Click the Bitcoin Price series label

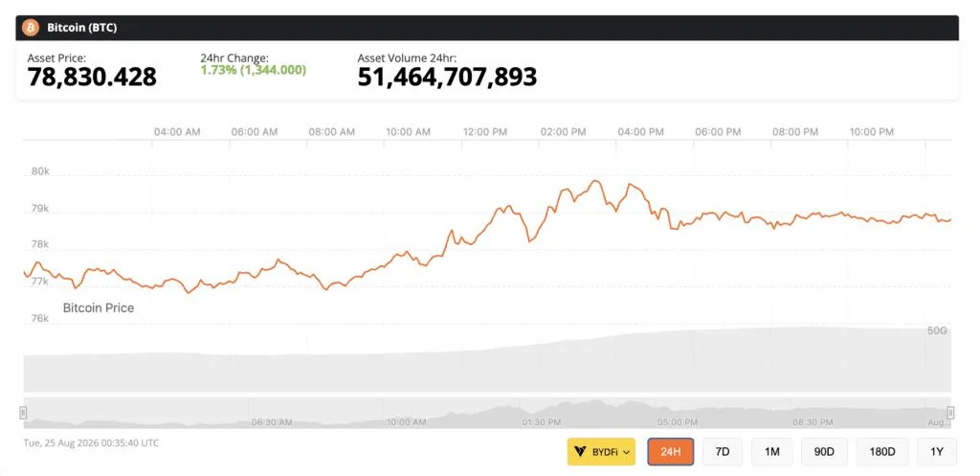pos(99,307)
